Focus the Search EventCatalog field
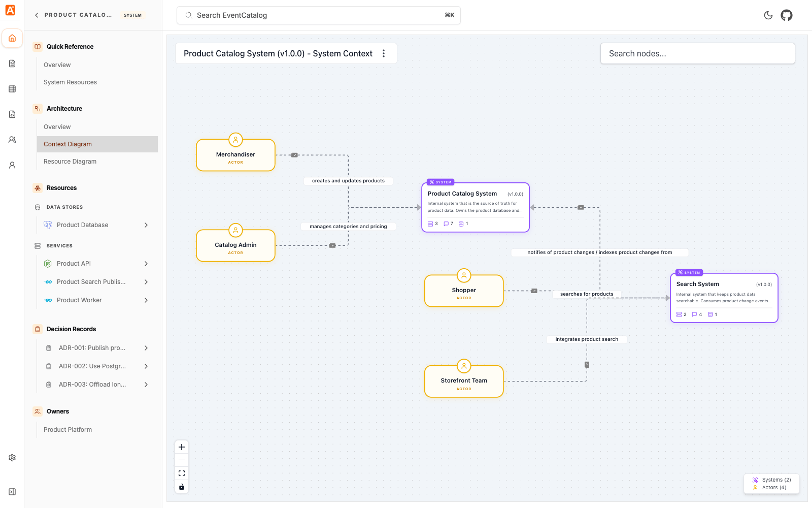 319,15
